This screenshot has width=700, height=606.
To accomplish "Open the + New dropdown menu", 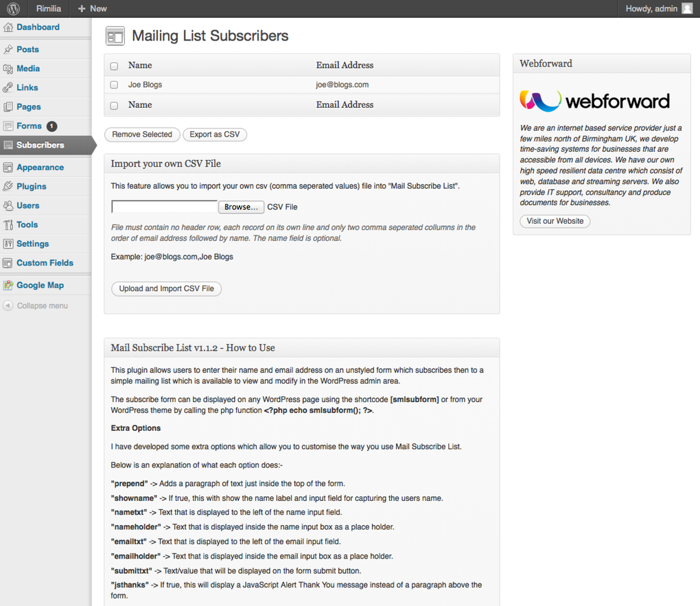I will [x=92, y=8].
